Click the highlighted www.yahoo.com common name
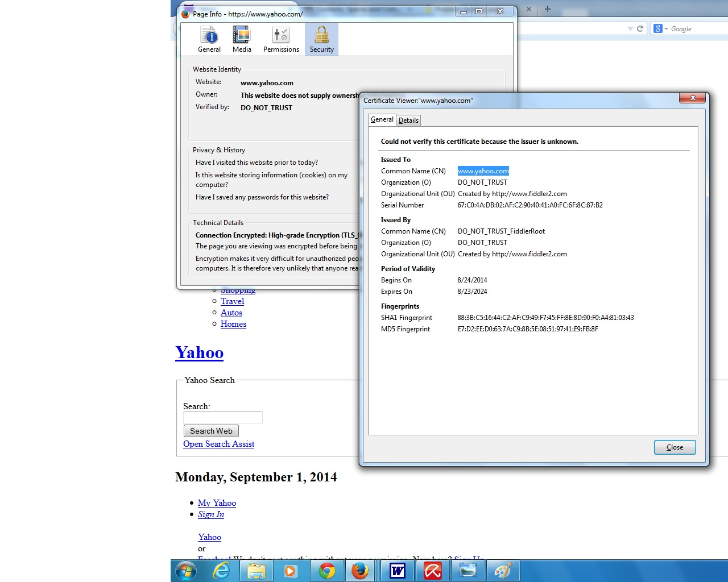The image size is (728, 582). click(x=483, y=171)
